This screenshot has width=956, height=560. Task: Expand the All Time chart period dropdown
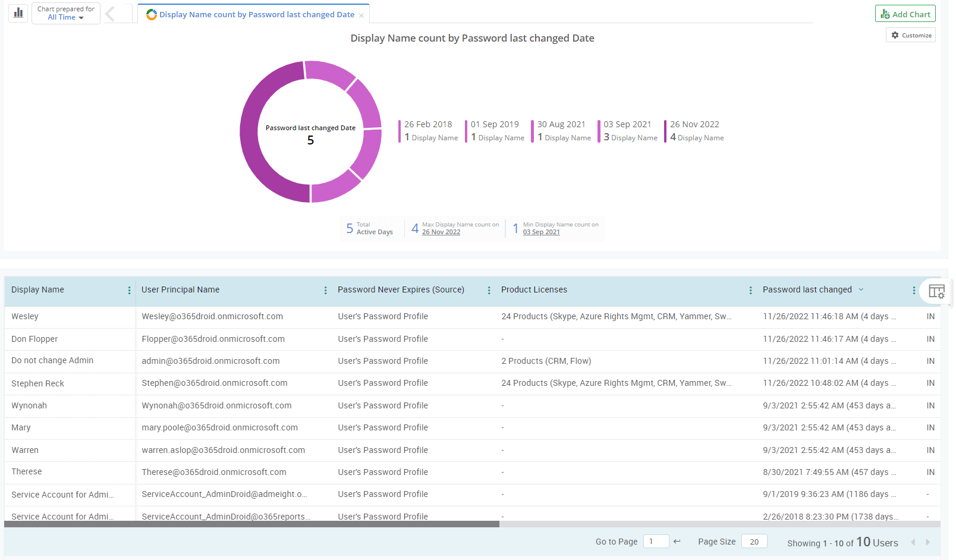[x=65, y=17]
